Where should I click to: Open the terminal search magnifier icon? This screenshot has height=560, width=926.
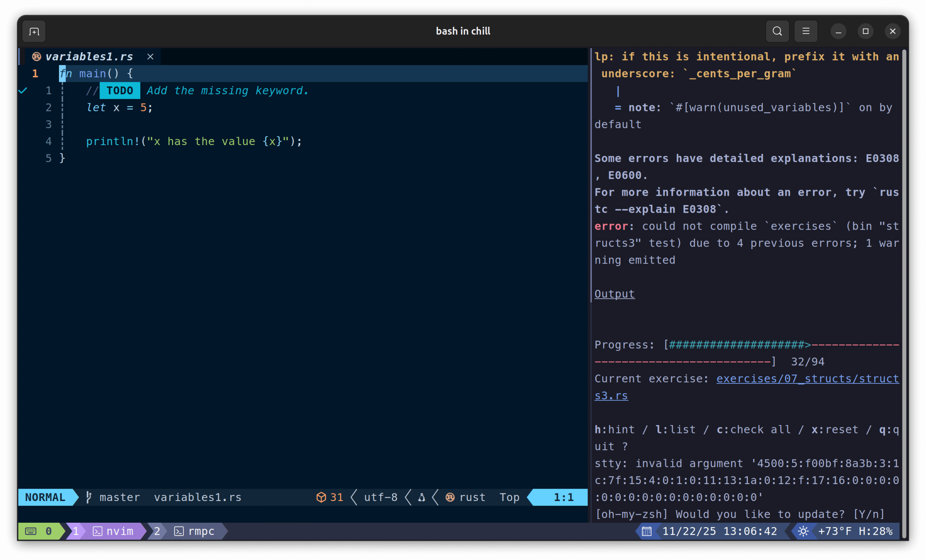tap(777, 31)
